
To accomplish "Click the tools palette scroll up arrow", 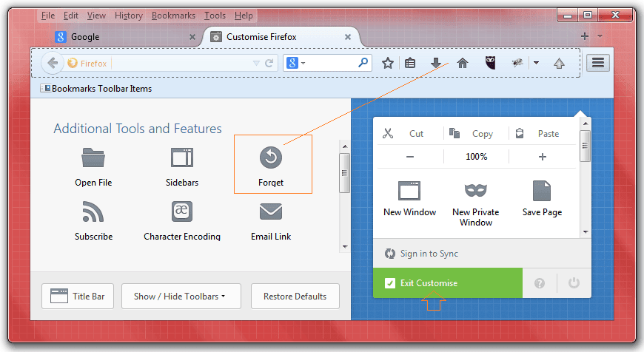I will pos(345,146).
